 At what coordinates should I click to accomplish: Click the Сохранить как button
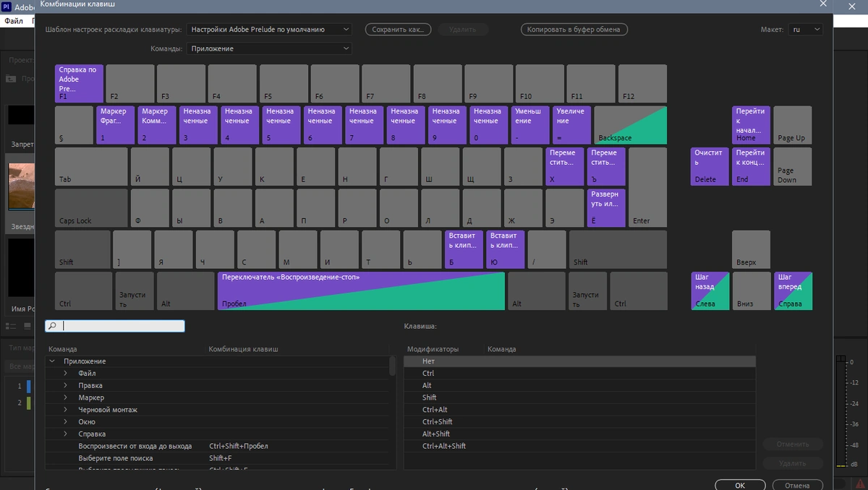(398, 30)
